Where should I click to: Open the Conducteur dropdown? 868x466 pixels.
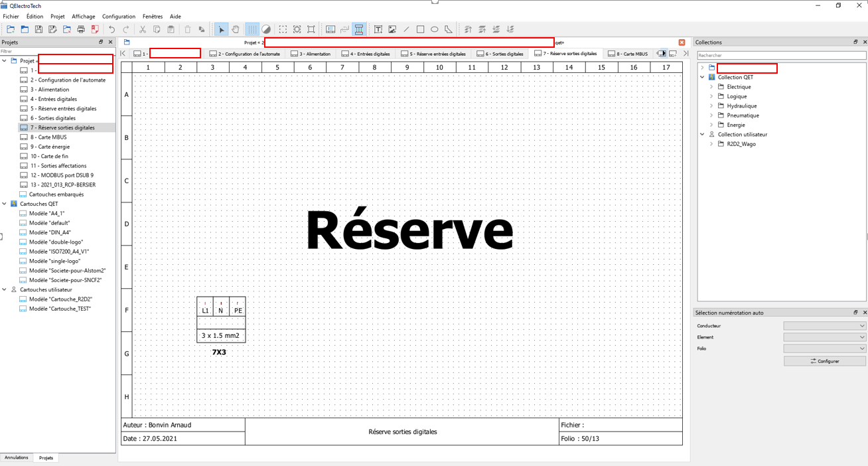pos(824,326)
